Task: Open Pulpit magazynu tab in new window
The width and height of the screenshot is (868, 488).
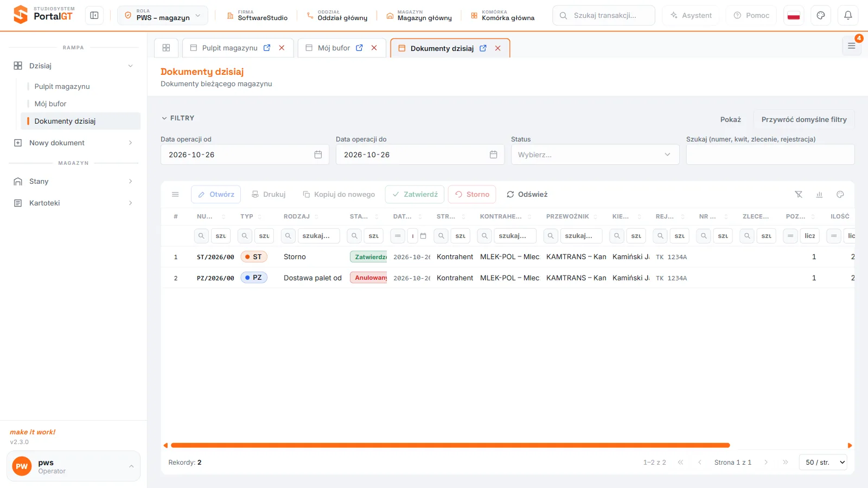Action: coord(267,48)
